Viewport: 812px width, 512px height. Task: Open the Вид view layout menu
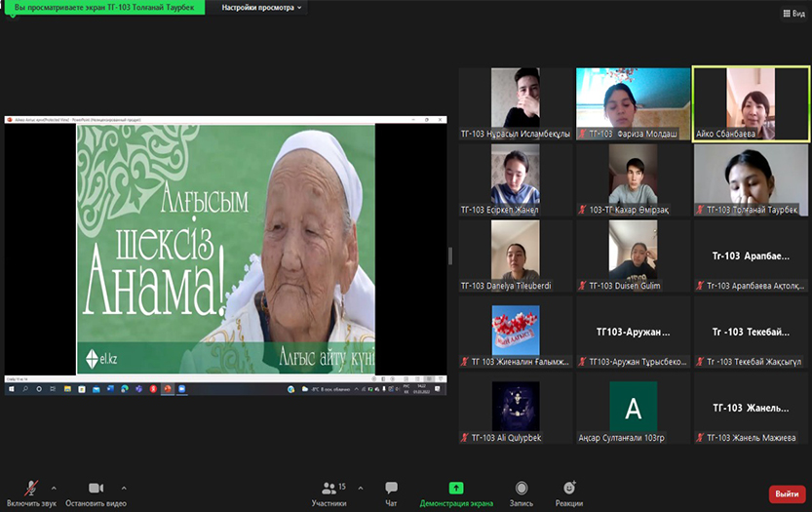[x=793, y=14]
